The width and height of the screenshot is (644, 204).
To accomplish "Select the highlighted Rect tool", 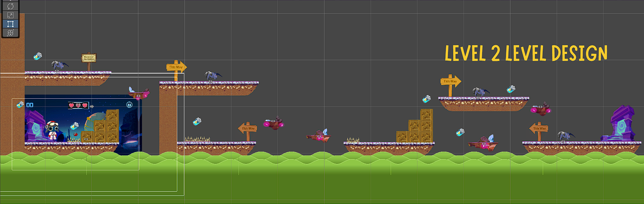I will pyautogui.click(x=10, y=24).
